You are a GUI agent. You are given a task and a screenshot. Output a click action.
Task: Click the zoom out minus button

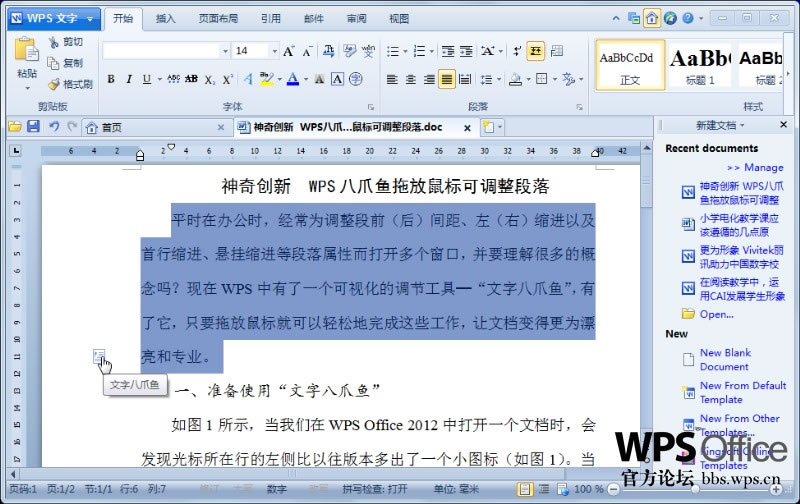click(x=614, y=490)
